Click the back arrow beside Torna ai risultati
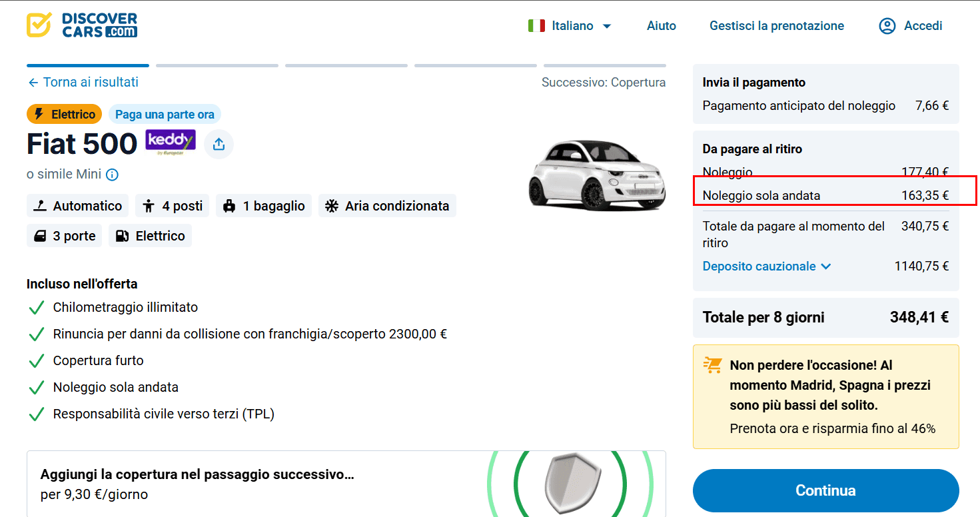Image resolution: width=980 pixels, height=517 pixels. 33,83
